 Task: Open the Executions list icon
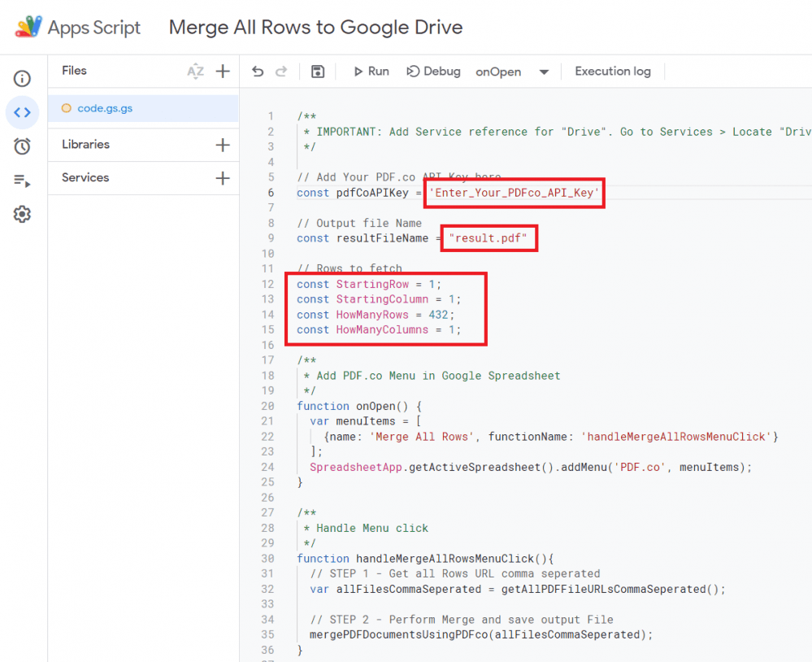click(x=22, y=181)
